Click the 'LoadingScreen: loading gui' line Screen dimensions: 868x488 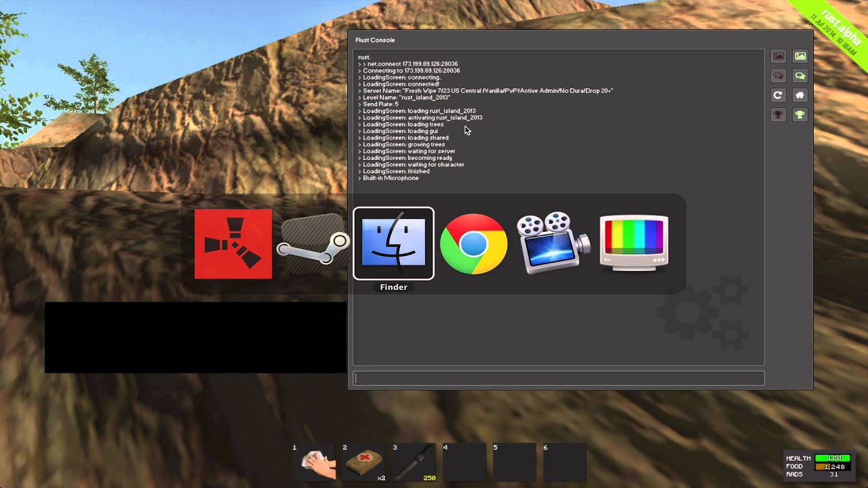click(398, 131)
